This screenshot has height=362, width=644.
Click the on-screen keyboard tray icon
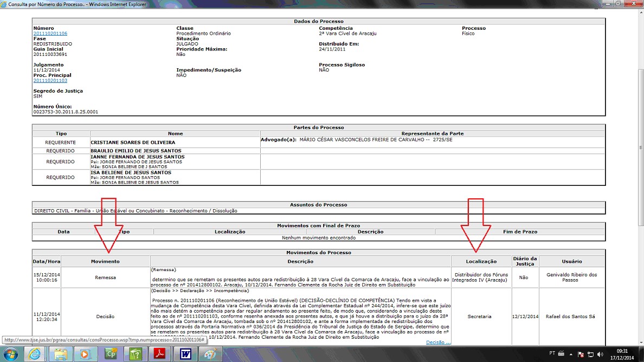[x=561, y=354]
